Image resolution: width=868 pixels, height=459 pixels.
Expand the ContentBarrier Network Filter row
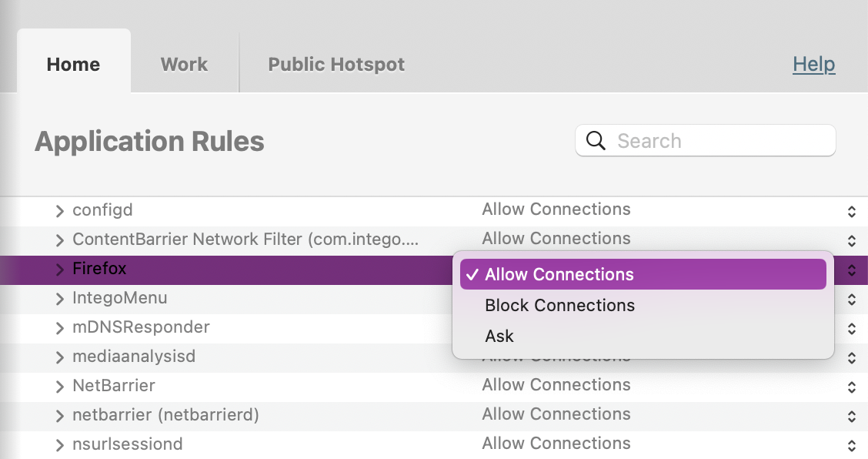(x=60, y=240)
